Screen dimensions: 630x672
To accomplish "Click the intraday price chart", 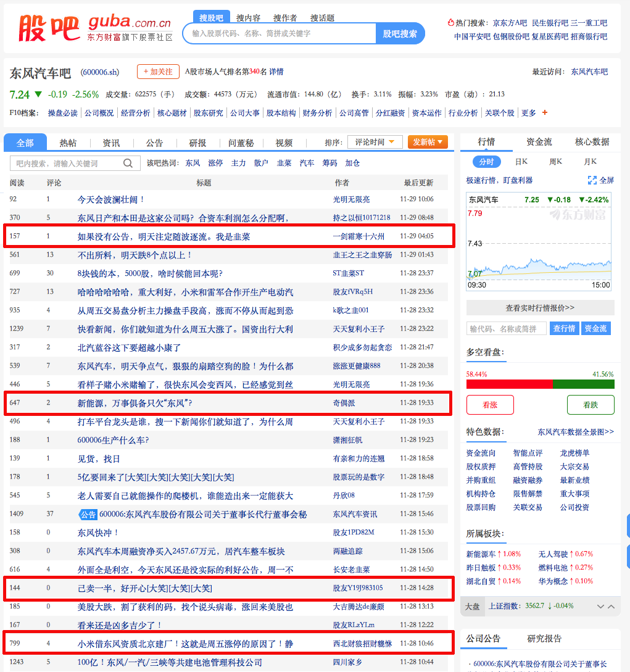I will pos(539,242).
